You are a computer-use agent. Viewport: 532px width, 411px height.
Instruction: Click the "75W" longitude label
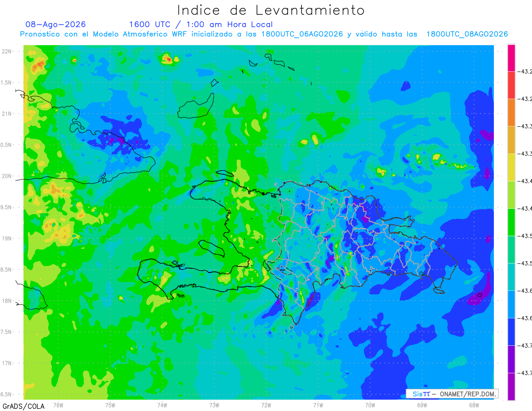tap(110, 405)
